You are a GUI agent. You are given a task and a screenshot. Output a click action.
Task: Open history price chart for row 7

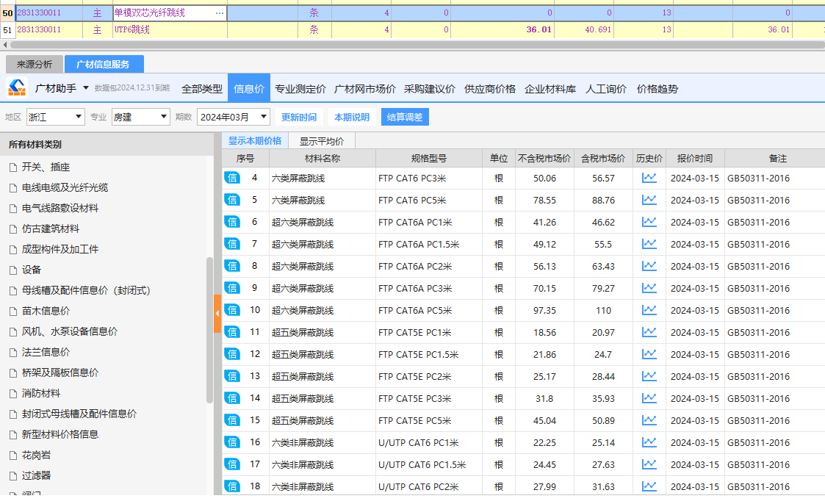649,244
